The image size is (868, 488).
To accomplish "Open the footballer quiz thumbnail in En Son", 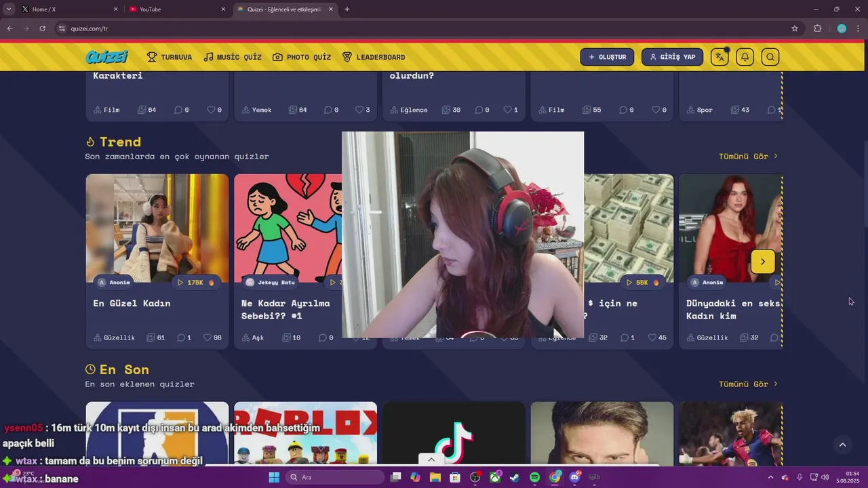I will (x=731, y=434).
